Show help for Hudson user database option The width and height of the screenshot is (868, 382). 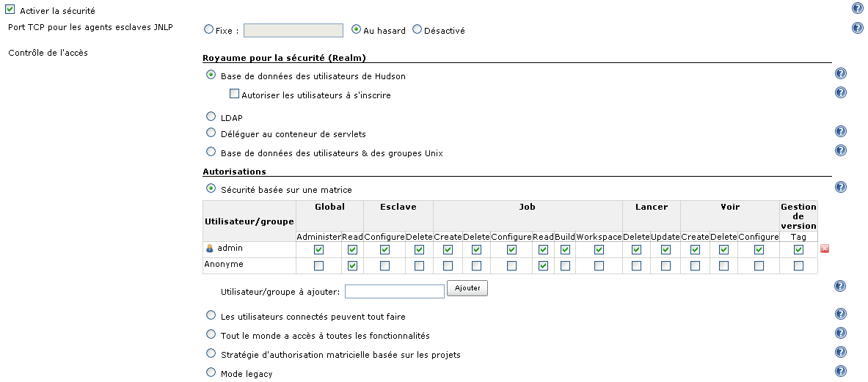coord(841,73)
